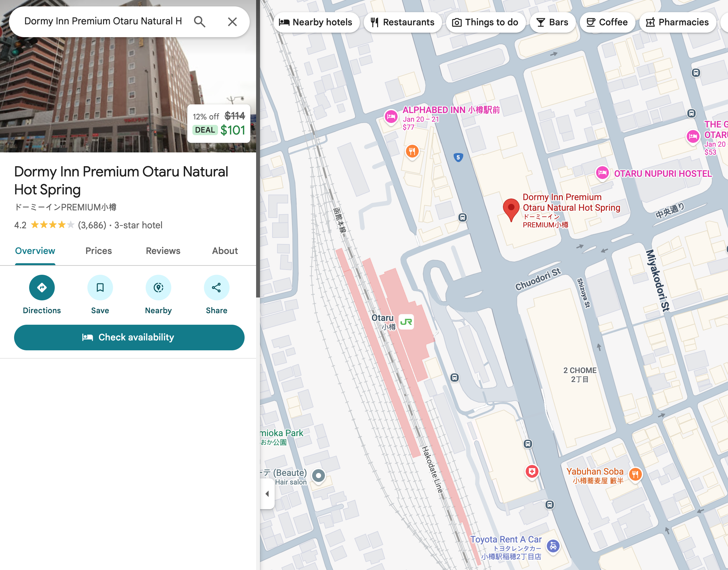Select the OTARU NUPURI HOSTEL pin

(602, 173)
